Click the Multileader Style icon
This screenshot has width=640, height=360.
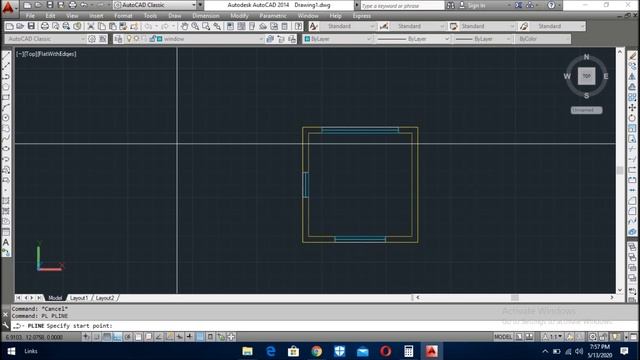tap(524, 26)
